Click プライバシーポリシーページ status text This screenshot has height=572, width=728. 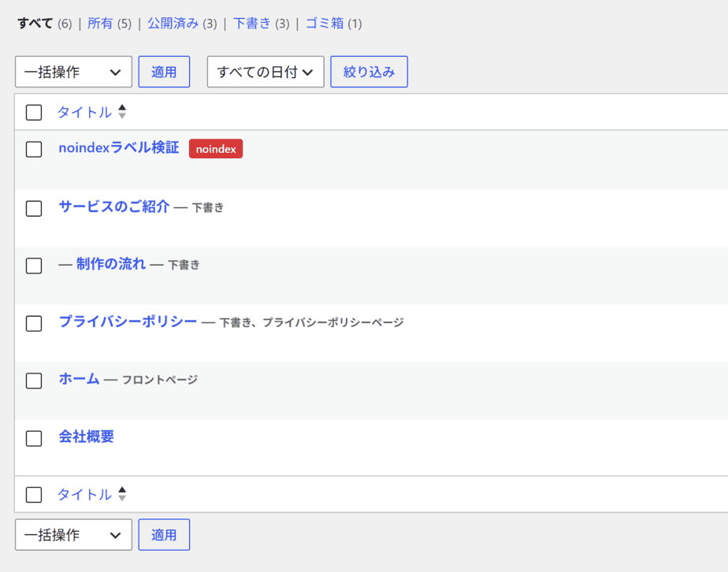(333, 323)
